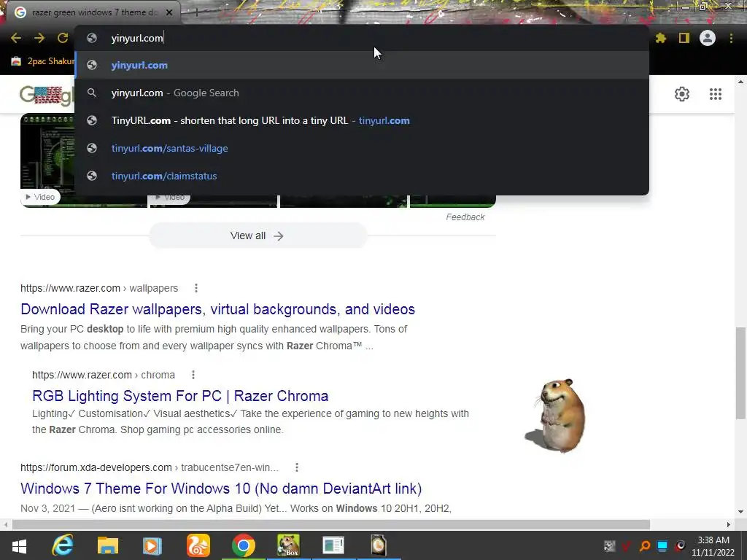This screenshot has width=747, height=560.
Task: Launch Internet Explorer from the taskbar
Action: [x=63, y=545]
